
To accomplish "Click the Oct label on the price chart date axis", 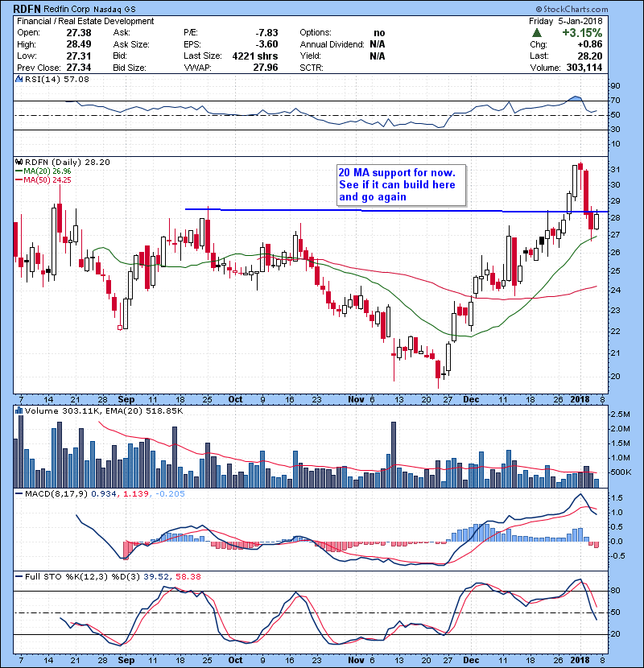I will pos(235,399).
